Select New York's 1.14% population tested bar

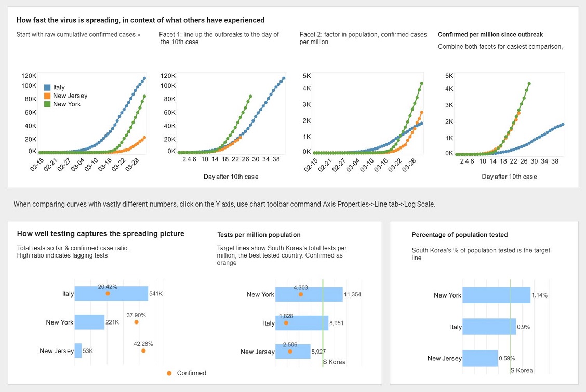point(496,295)
